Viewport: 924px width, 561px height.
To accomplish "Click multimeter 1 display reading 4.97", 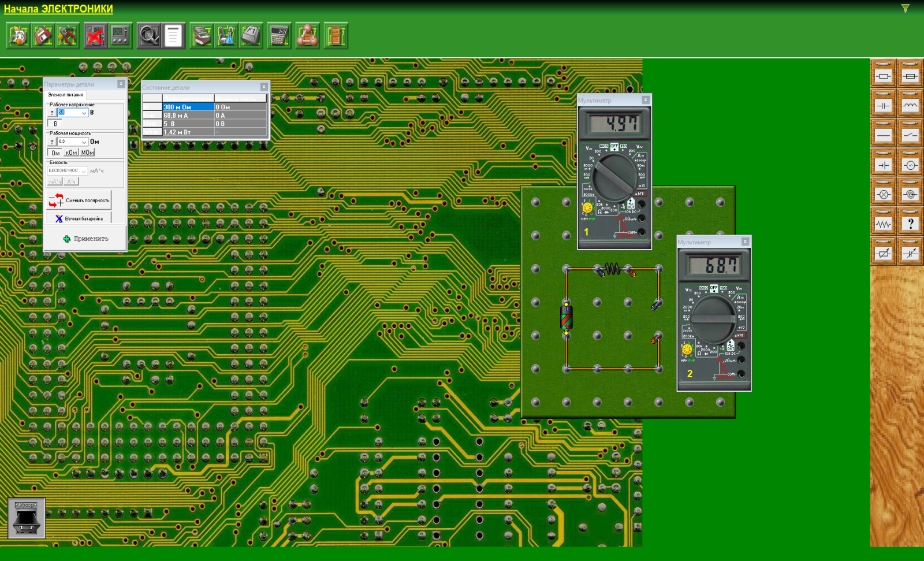I will pyautogui.click(x=614, y=123).
